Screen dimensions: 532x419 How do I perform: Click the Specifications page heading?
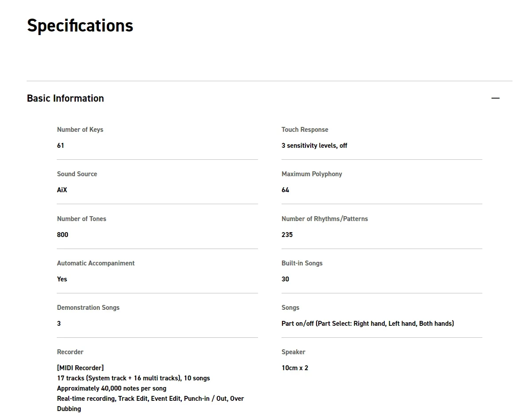[x=80, y=26]
